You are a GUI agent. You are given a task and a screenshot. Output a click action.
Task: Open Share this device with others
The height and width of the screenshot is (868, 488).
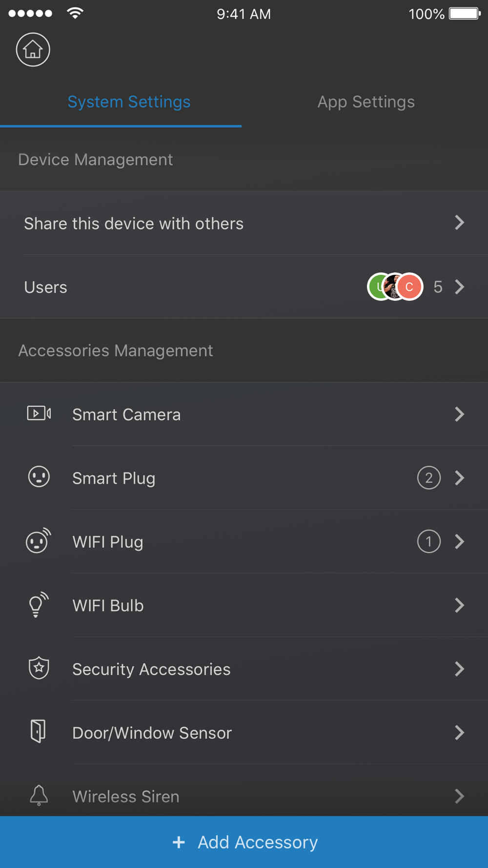point(244,223)
